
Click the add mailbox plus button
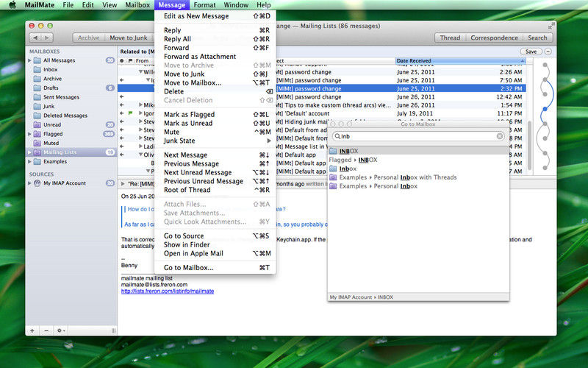click(x=32, y=330)
